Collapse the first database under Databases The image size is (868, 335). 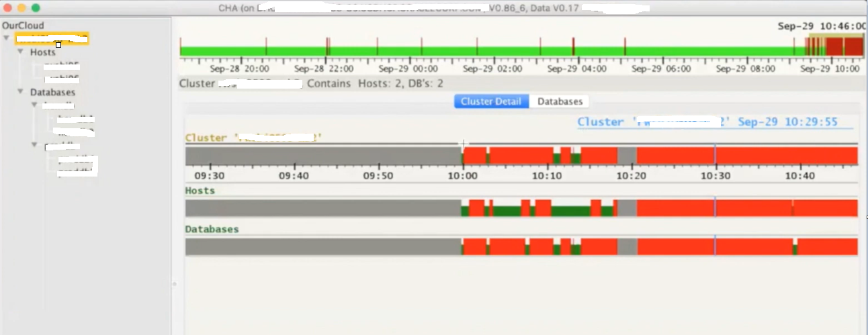[35, 105]
